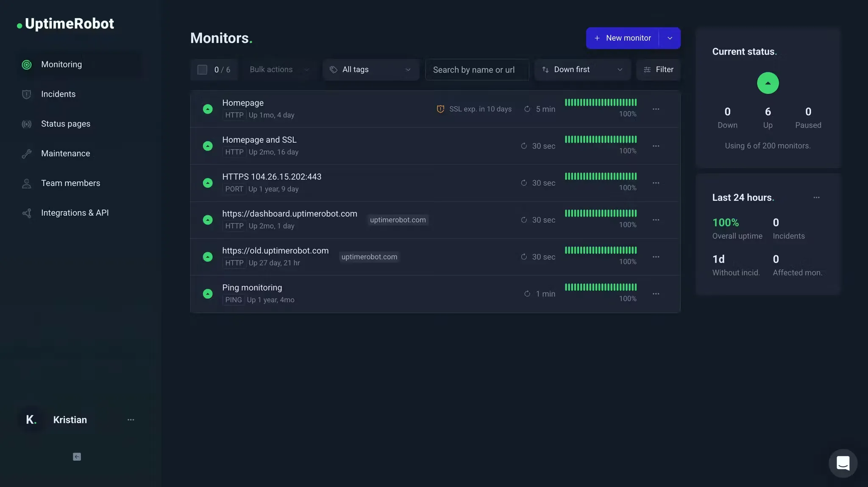
Task: Open the Homepage monitor
Action: pos(243,103)
